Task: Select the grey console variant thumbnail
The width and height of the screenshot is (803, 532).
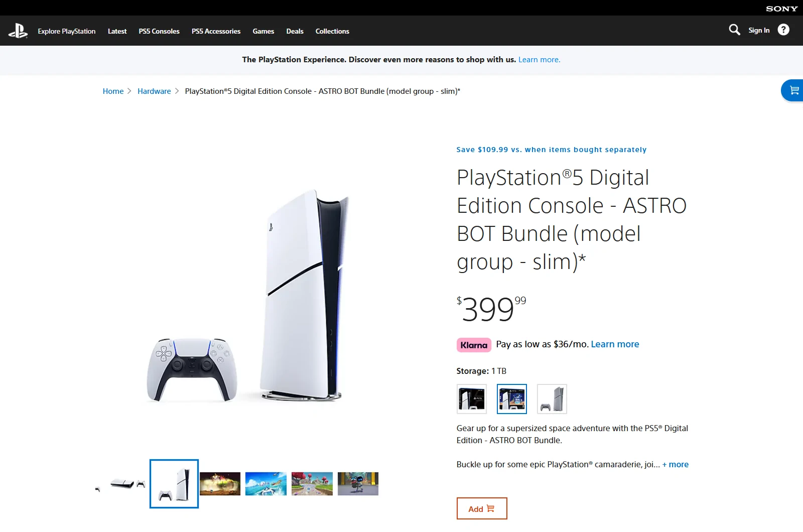Action: tap(552, 399)
